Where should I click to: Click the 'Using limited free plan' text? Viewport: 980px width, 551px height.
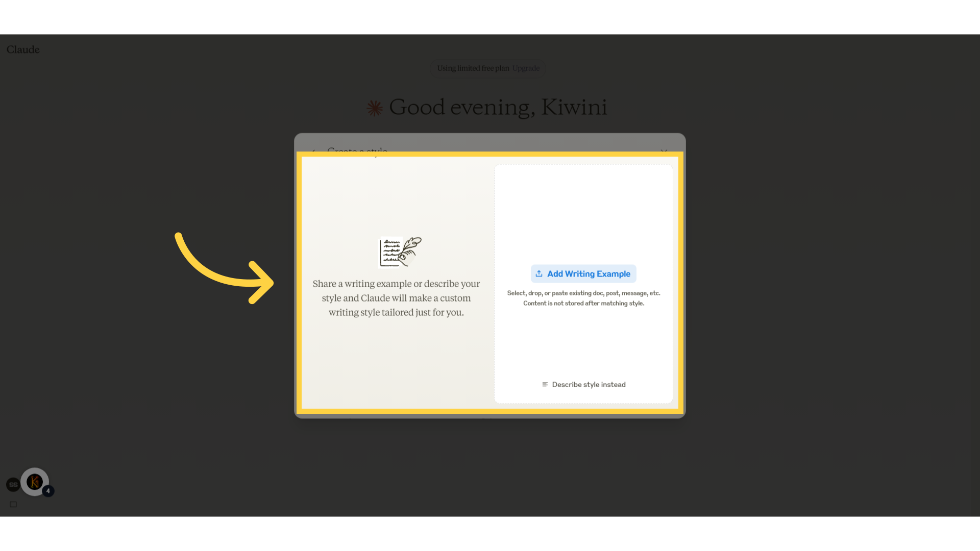tap(473, 68)
